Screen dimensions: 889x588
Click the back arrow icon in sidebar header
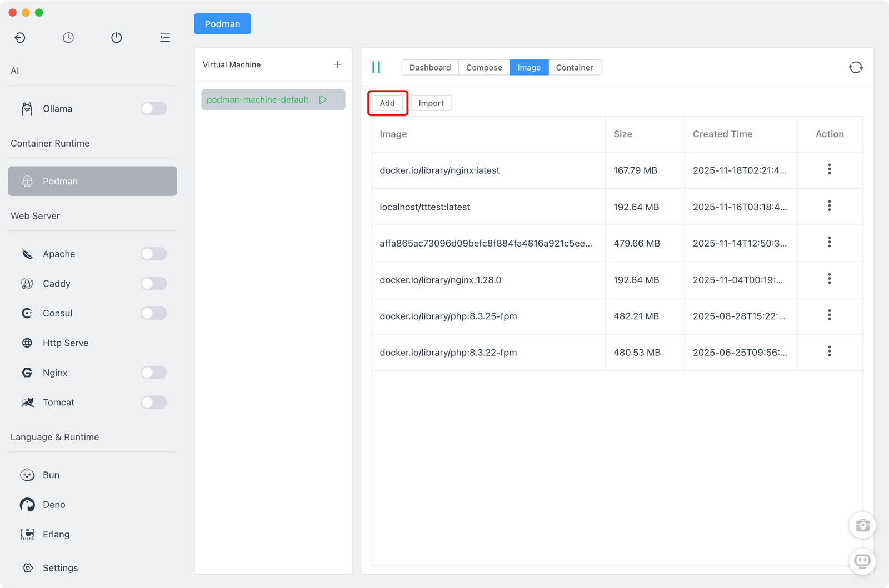(20, 38)
